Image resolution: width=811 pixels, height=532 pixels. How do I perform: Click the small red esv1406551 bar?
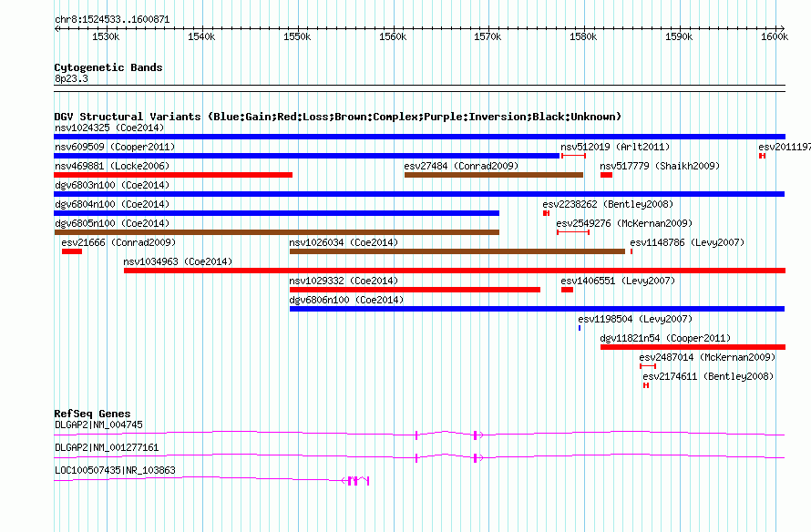click(x=568, y=290)
